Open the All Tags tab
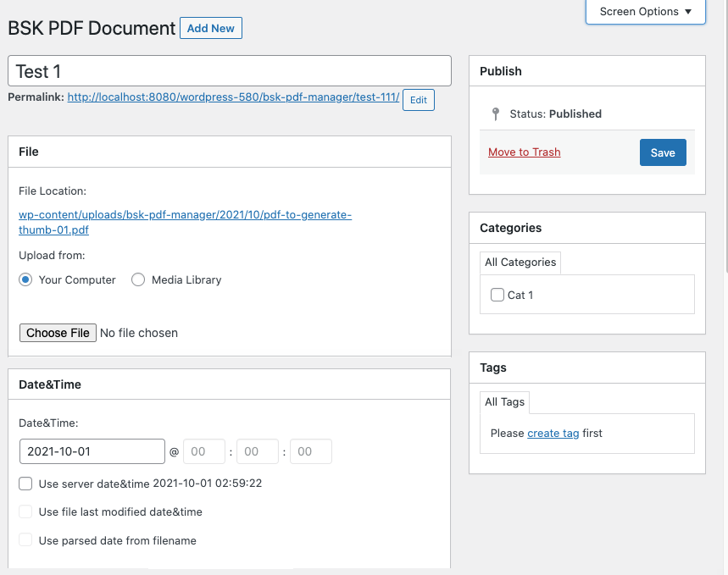 click(x=504, y=401)
